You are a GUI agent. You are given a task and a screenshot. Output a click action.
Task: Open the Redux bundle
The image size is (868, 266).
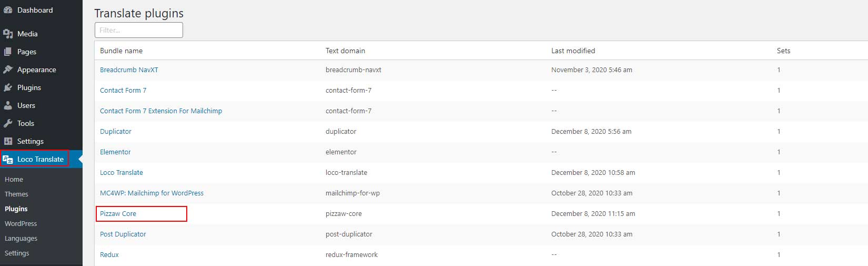point(109,255)
